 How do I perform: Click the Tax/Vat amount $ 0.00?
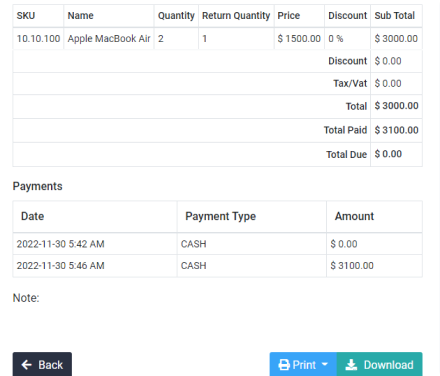388,83
